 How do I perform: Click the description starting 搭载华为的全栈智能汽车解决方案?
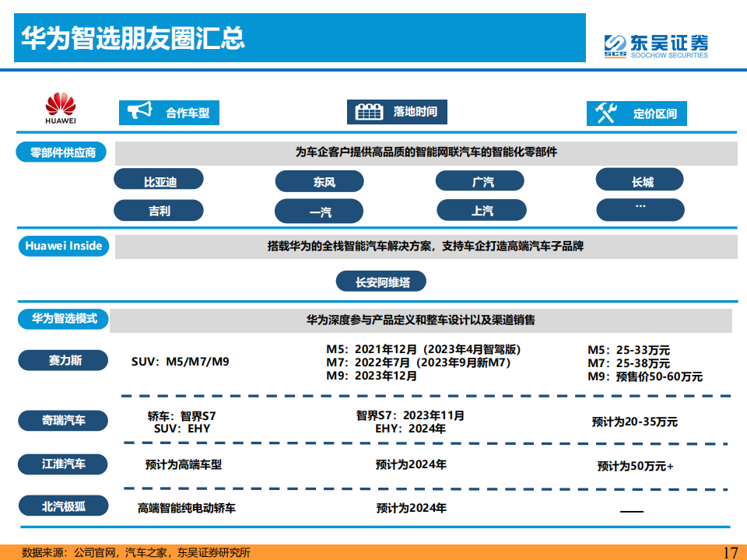426,247
